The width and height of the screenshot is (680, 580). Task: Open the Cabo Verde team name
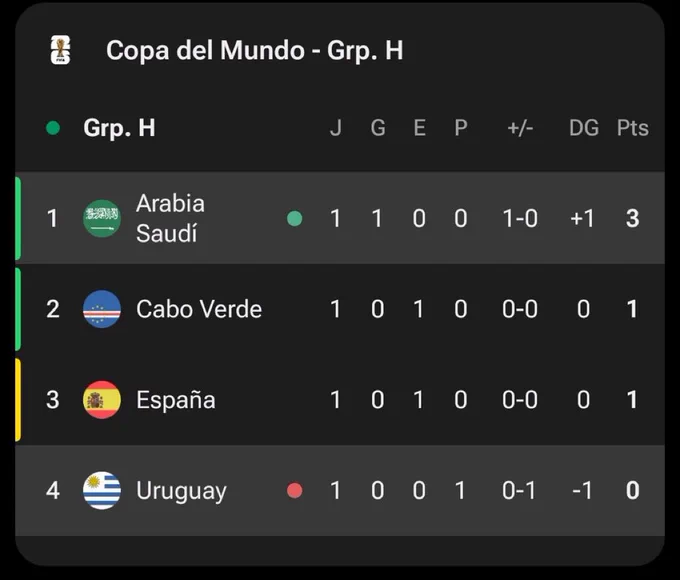[x=199, y=309]
